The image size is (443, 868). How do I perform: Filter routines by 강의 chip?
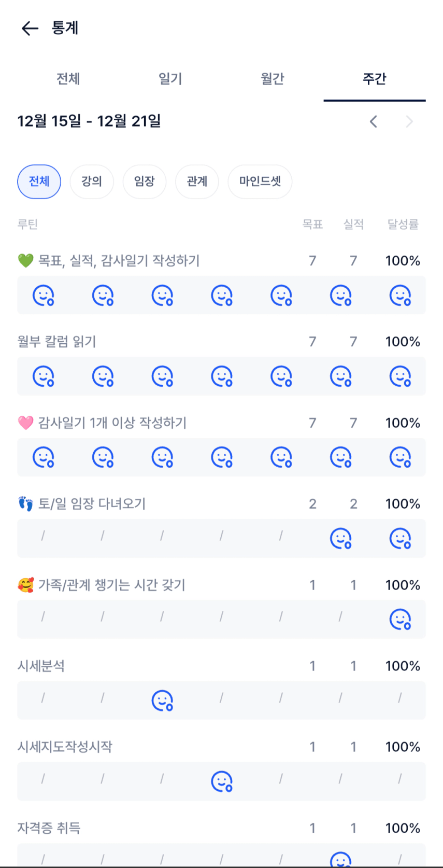click(92, 181)
